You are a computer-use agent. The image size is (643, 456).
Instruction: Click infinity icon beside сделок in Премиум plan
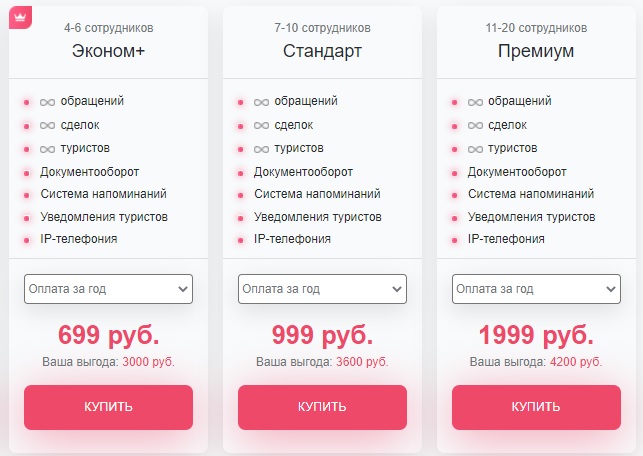point(475,125)
